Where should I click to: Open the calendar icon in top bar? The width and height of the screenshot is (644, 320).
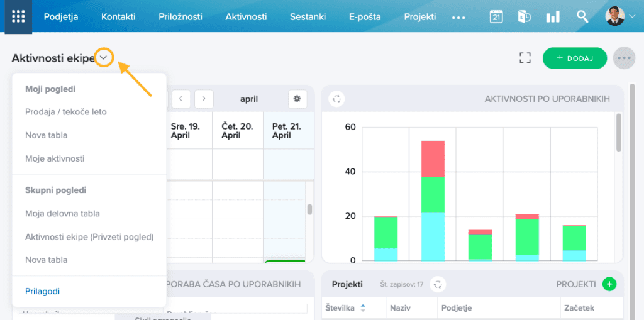click(496, 17)
